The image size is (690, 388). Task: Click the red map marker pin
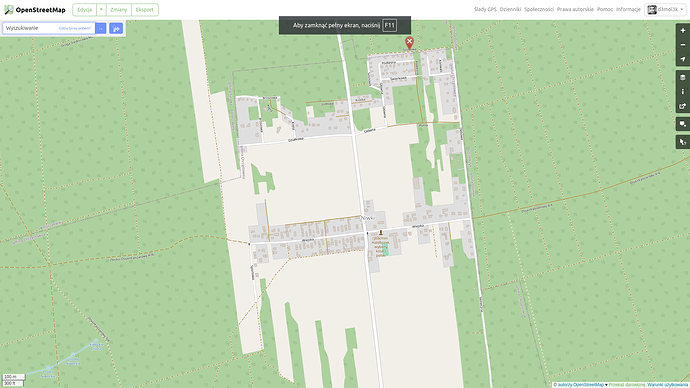[409, 43]
